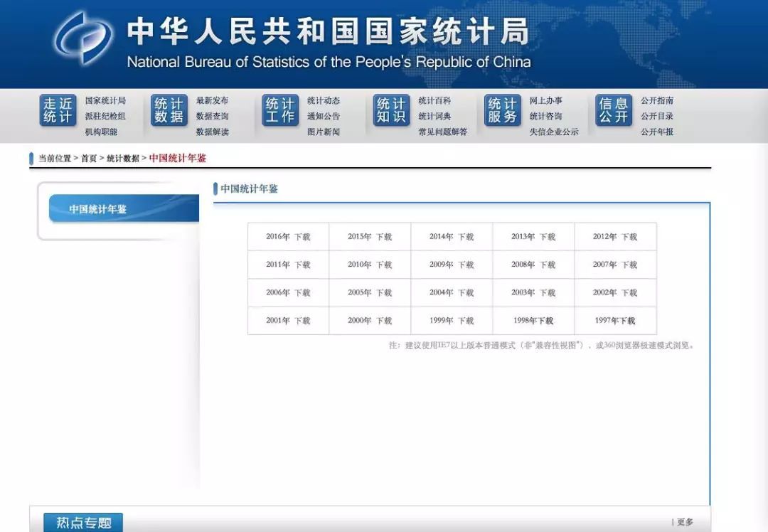This screenshot has height=532, width=768.
Task: Download the 2015年 yearbook
Action: pos(384,237)
